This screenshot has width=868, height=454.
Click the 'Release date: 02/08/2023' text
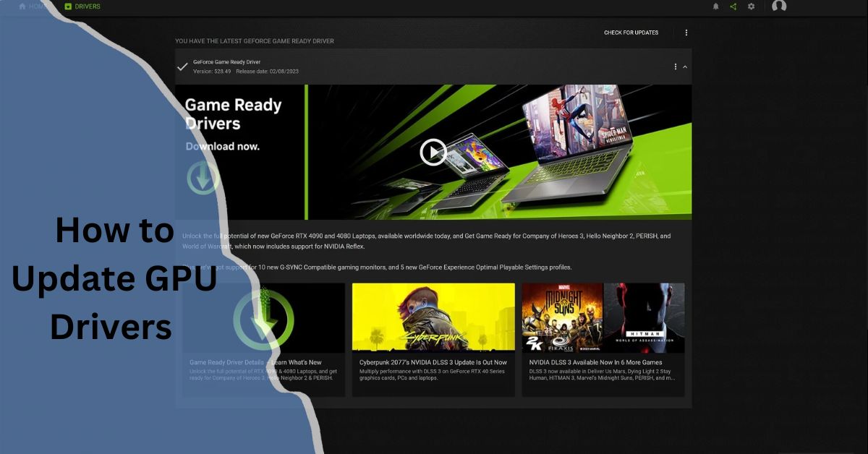[267, 72]
